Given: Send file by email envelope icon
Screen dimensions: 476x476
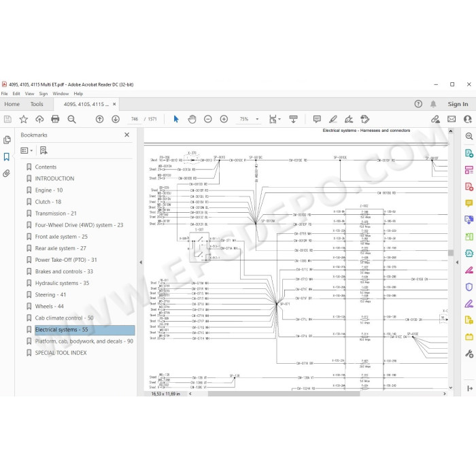Looking at the screenshot, I should (x=452, y=119).
